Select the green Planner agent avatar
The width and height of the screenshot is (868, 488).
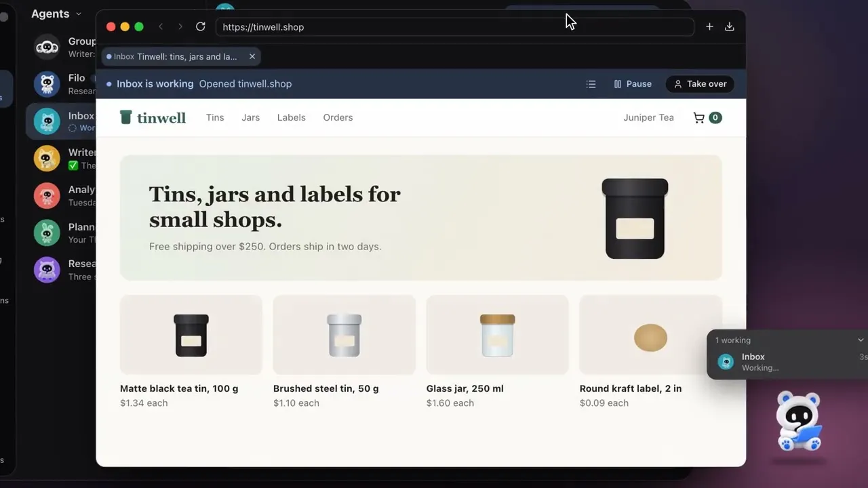click(47, 232)
